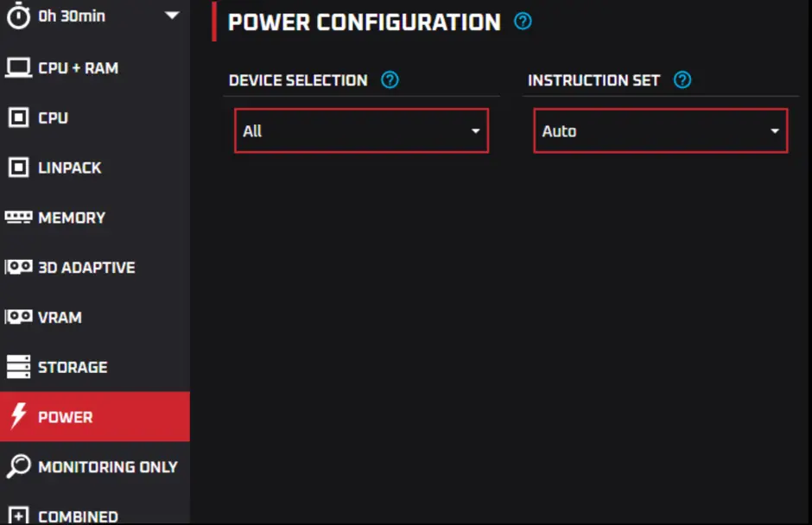Select the LINPACK test label

tap(70, 168)
